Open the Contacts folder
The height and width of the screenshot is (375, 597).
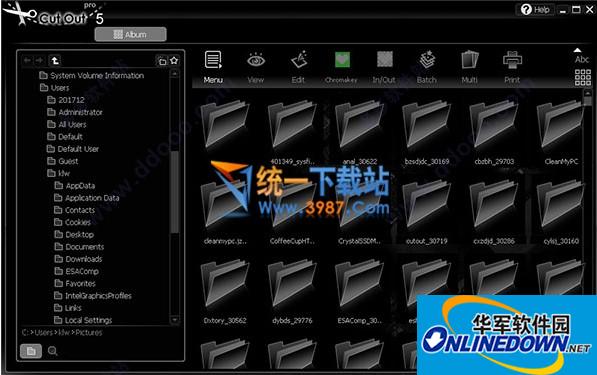coord(75,210)
